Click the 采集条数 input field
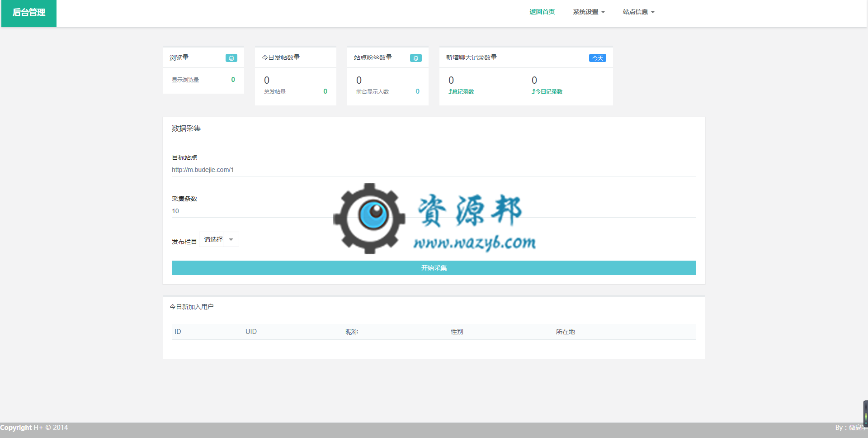Image resolution: width=868 pixels, height=438 pixels. click(434, 211)
